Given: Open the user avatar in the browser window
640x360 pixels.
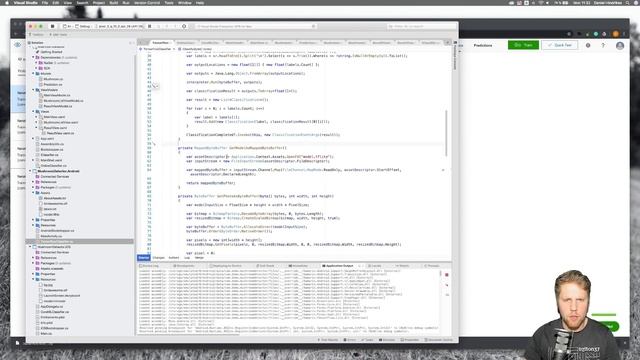Looking at the screenshot, I should [x=620, y=45].
